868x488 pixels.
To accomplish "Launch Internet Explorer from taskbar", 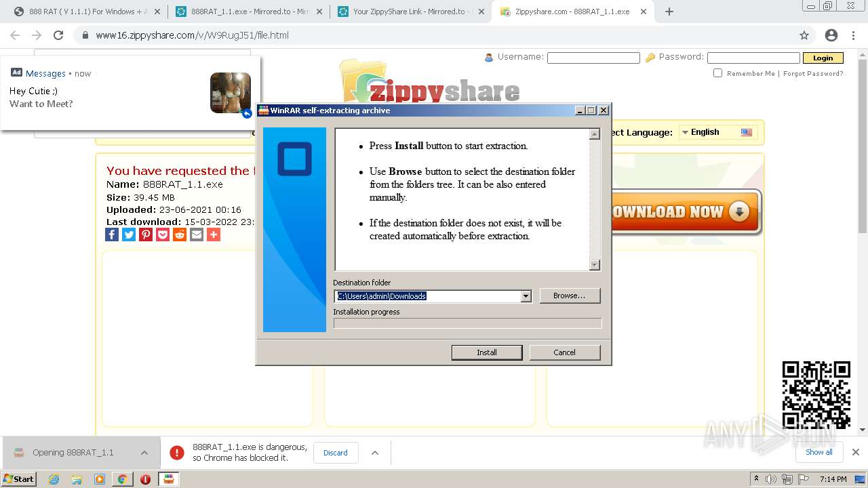I will [x=54, y=479].
